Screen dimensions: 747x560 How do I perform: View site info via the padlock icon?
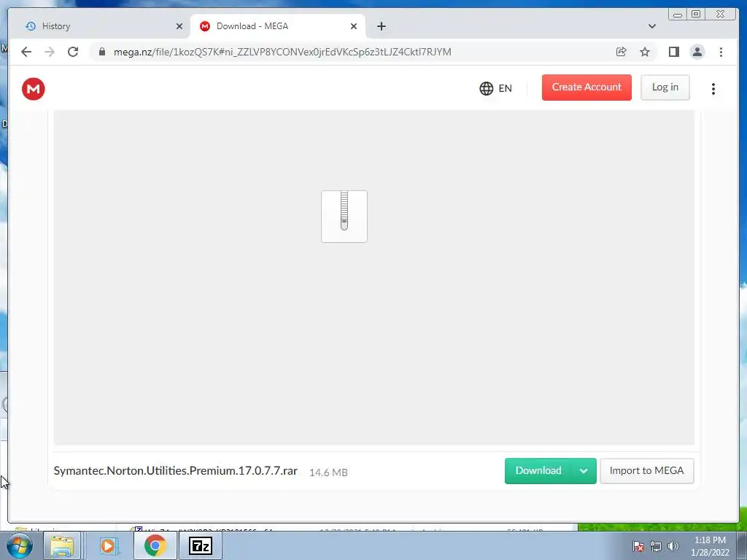point(102,52)
